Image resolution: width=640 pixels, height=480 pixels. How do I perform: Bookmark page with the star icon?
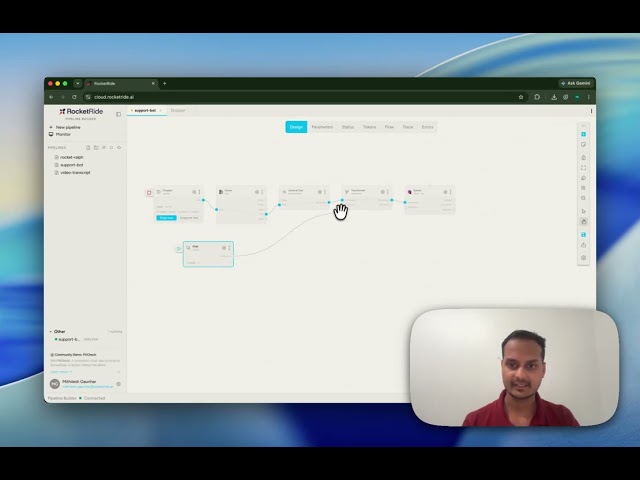point(521,97)
